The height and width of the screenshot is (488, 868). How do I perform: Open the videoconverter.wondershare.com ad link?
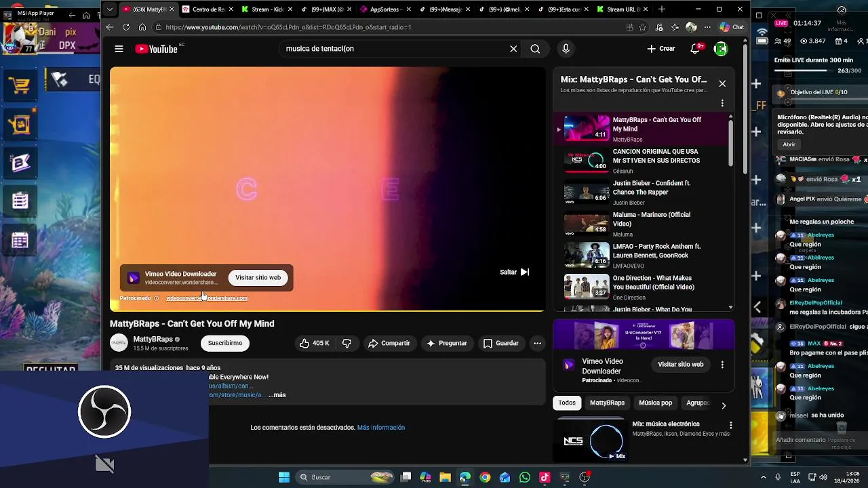pyautogui.click(x=207, y=298)
